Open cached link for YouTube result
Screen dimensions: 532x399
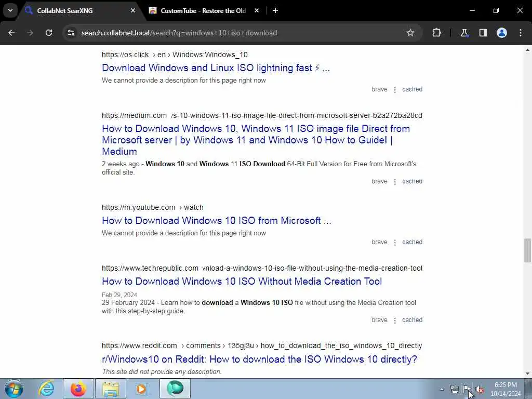pos(412,242)
